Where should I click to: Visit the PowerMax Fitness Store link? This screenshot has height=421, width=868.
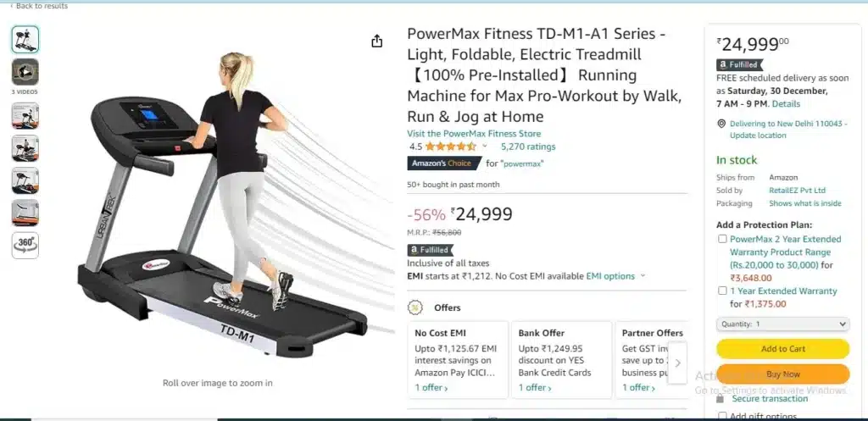click(x=474, y=133)
